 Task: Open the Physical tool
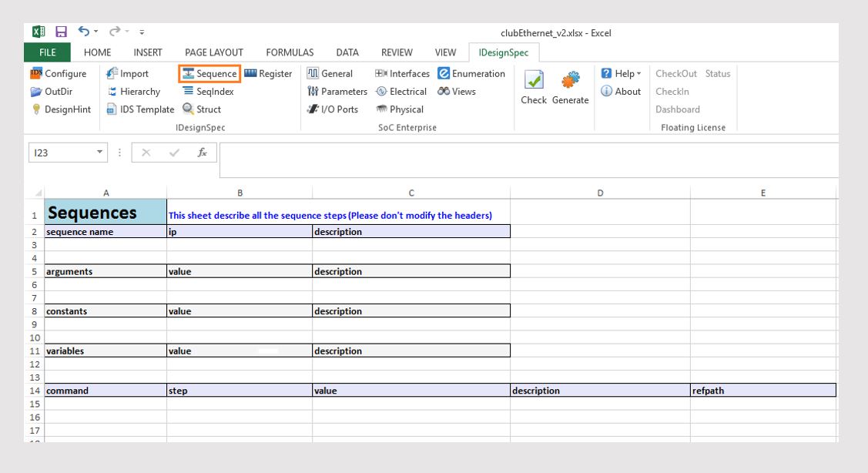pos(400,109)
